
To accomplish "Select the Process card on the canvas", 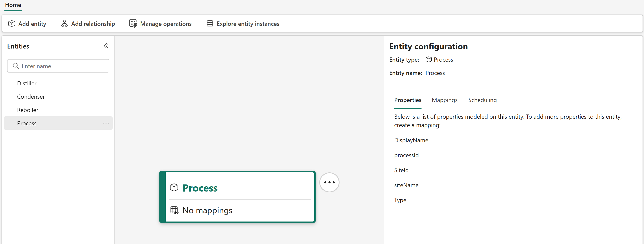I will (237, 197).
